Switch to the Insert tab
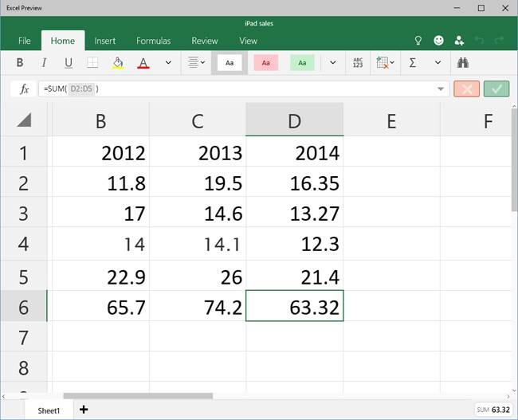 click(105, 41)
